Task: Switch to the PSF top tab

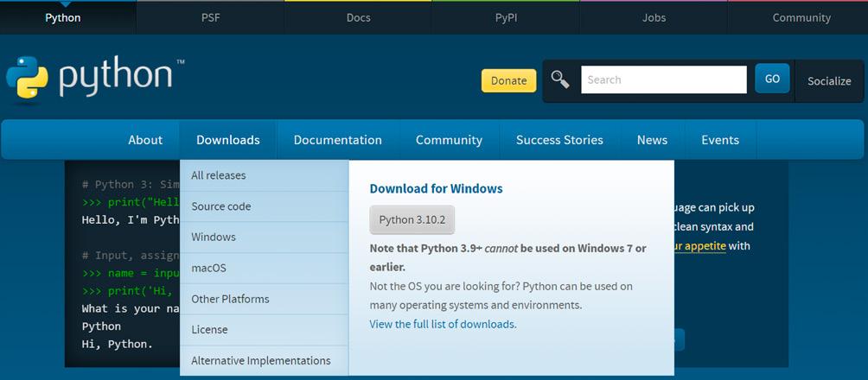Action: [x=210, y=17]
